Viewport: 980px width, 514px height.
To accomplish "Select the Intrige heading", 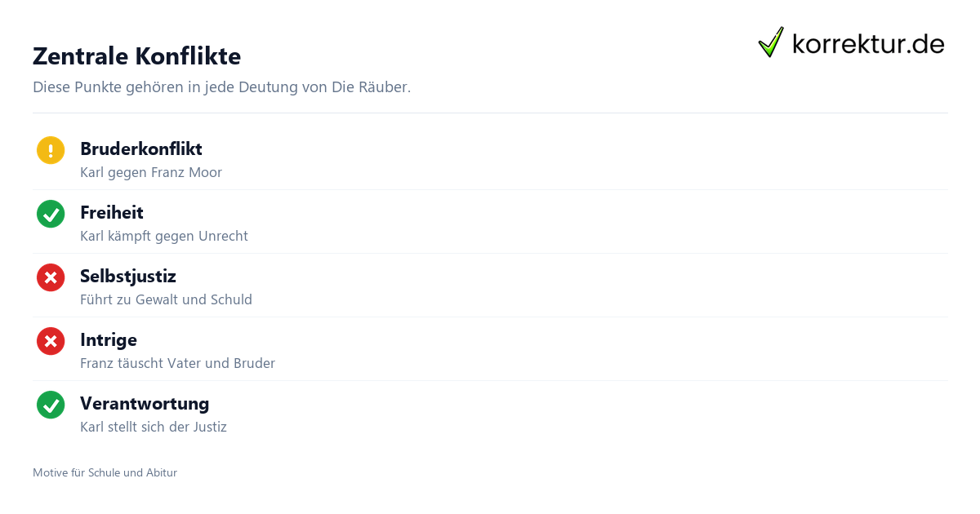I will [x=109, y=339].
